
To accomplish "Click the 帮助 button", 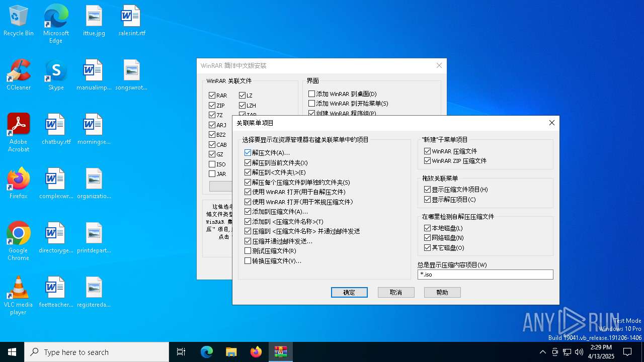I will 442,292.
